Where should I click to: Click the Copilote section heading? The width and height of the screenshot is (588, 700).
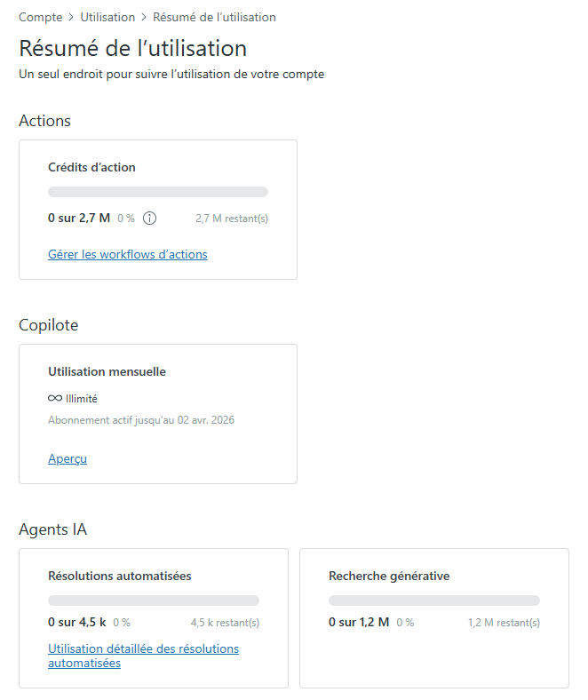pos(49,326)
